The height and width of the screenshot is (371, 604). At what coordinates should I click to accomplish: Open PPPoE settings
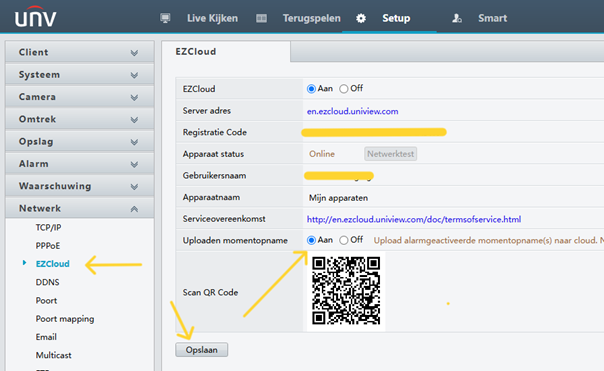click(48, 245)
